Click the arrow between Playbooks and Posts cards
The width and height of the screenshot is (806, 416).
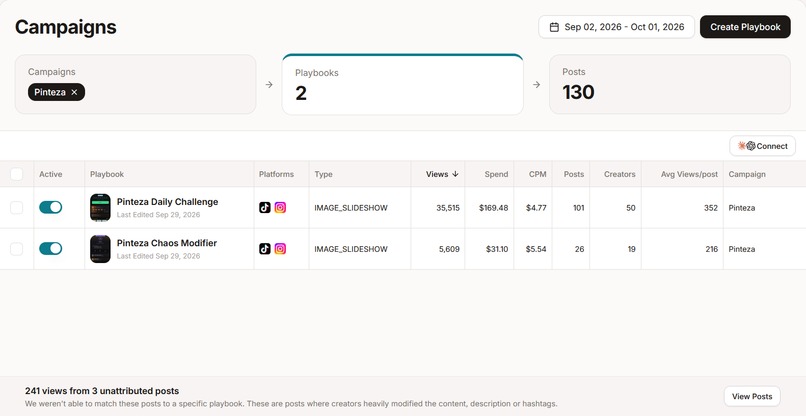pos(536,84)
